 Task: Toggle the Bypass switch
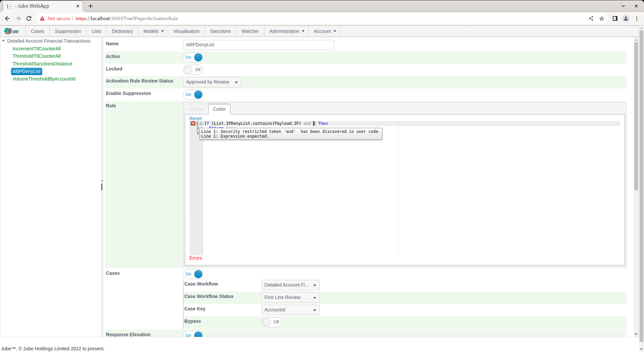[272, 322]
